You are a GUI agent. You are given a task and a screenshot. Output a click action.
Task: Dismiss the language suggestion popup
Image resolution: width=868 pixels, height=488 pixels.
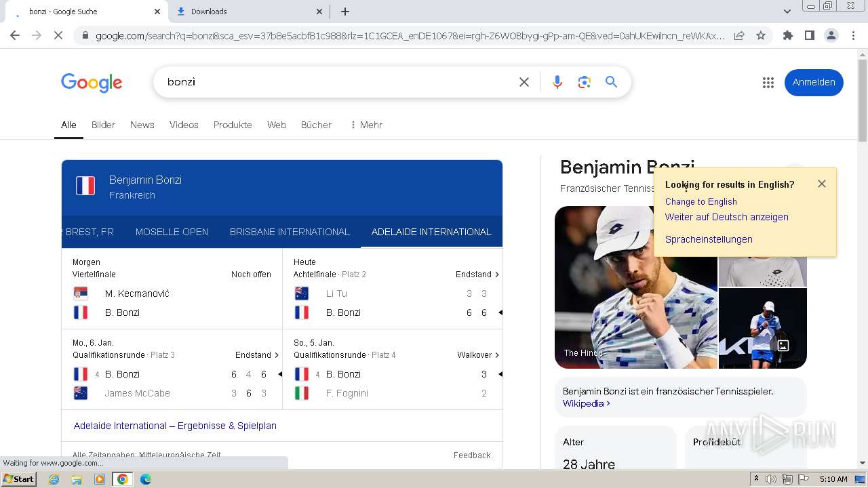[x=822, y=184]
